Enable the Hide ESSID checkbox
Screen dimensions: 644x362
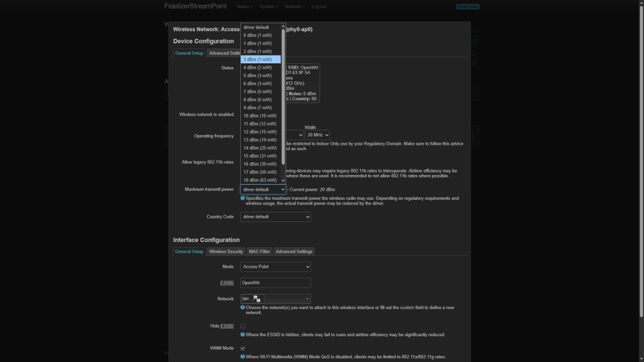click(243, 326)
